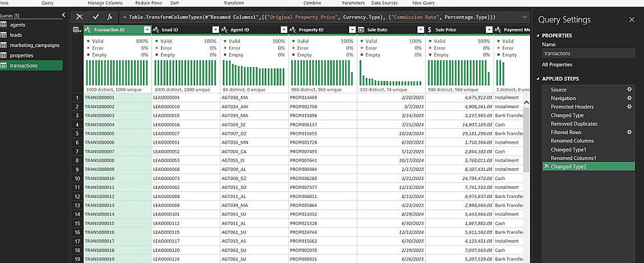
Task: Open the Agent ID column filter dropdown
Action: pos(284,30)
